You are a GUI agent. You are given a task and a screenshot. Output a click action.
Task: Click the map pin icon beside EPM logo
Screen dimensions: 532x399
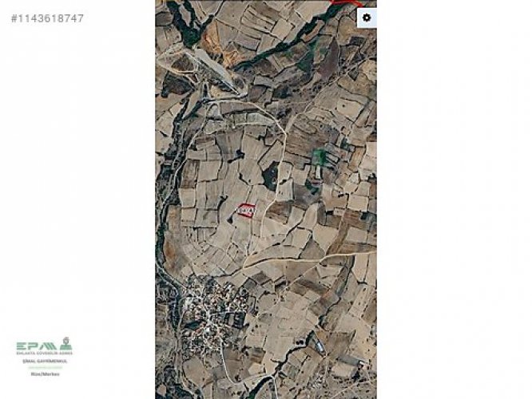click(x=66, y=343)
